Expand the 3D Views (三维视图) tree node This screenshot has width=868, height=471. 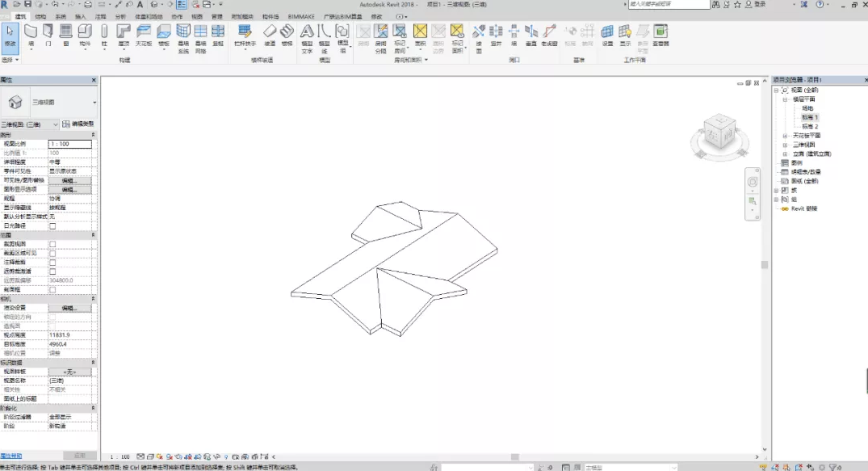click(785, 145)
